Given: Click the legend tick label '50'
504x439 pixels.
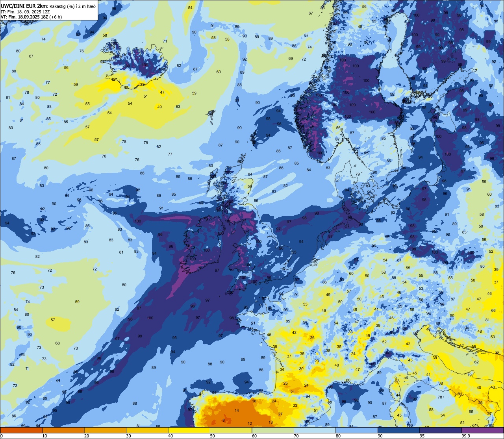Looking at the screenshot, I should click(x=212, y=436).
